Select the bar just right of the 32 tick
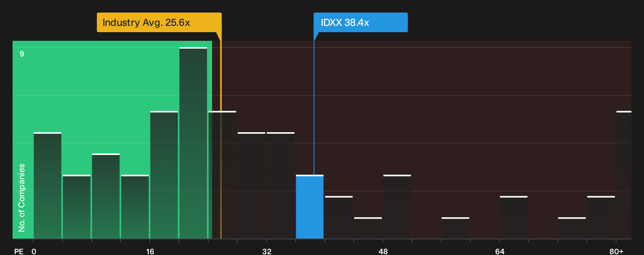 pos(281,186)
